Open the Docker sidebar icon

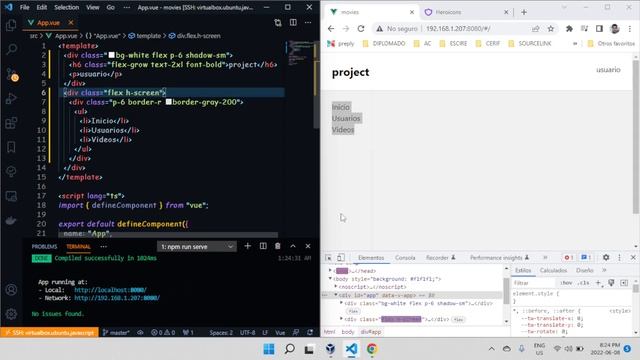point(11,220)
